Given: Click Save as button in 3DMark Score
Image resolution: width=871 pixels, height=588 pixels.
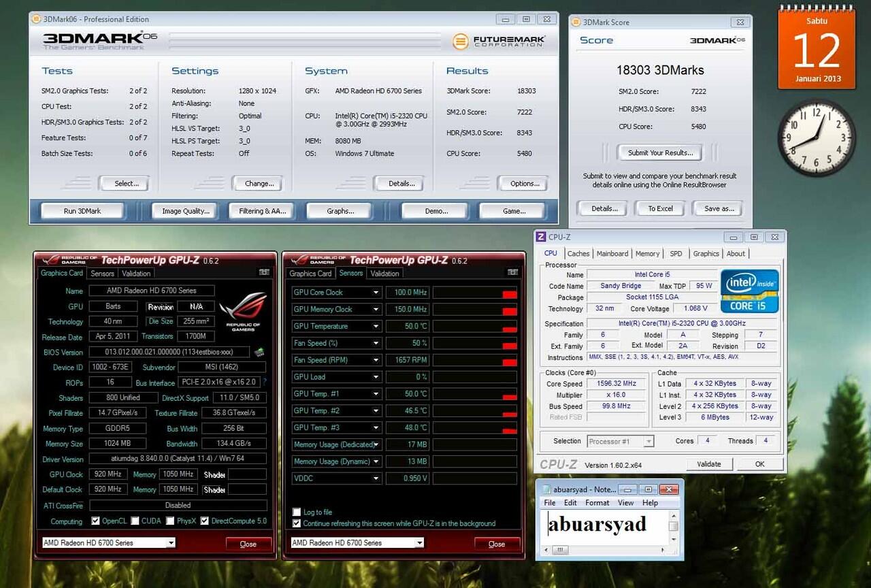Looking at the screenshot, I should point(719,209).
